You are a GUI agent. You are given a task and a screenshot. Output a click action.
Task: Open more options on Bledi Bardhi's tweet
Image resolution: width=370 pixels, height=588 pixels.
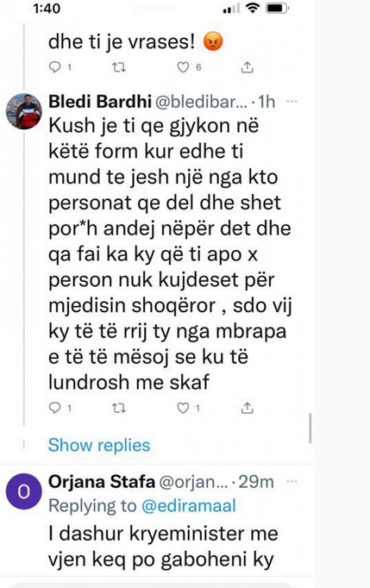tap(292, 101)
